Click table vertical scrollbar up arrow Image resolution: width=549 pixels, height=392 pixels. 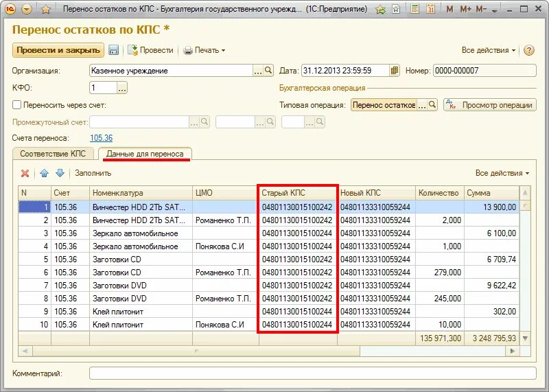[x=525, y=193]
